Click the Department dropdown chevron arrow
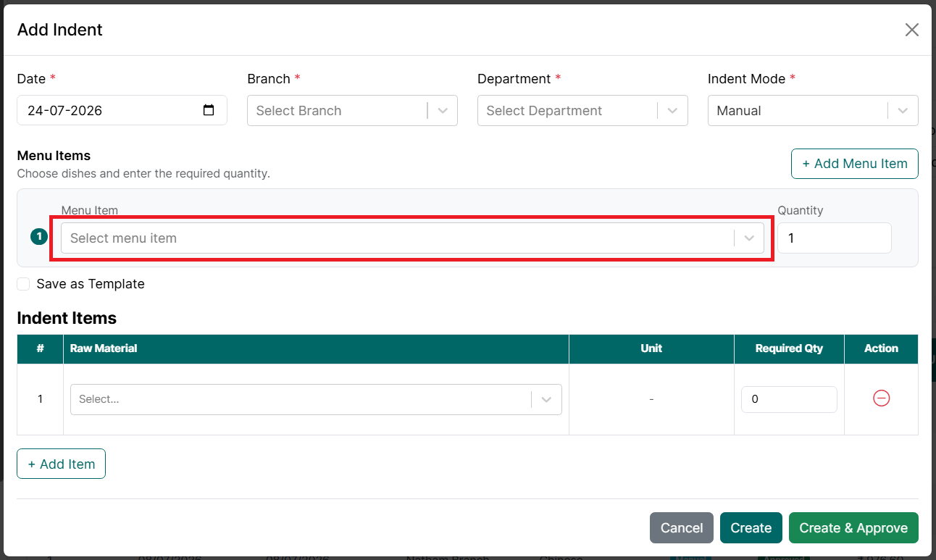The width and height of the screenshot is (936, 560). coord(673,111)
